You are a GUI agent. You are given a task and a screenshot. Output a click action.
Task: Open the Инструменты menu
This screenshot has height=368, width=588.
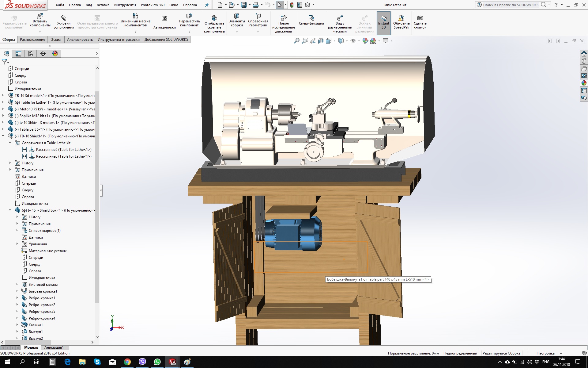point(125,5)
